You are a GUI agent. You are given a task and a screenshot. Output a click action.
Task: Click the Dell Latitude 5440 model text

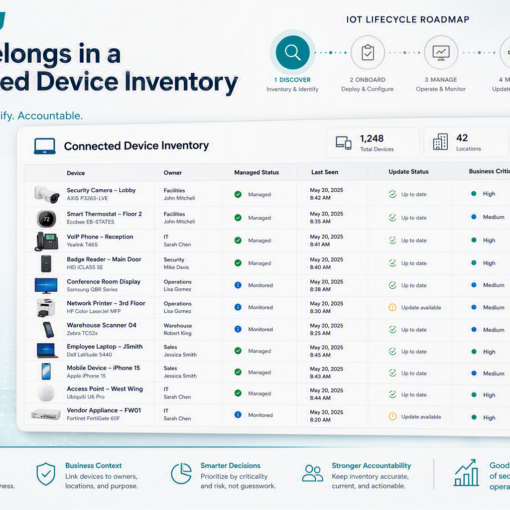(89, 355)
